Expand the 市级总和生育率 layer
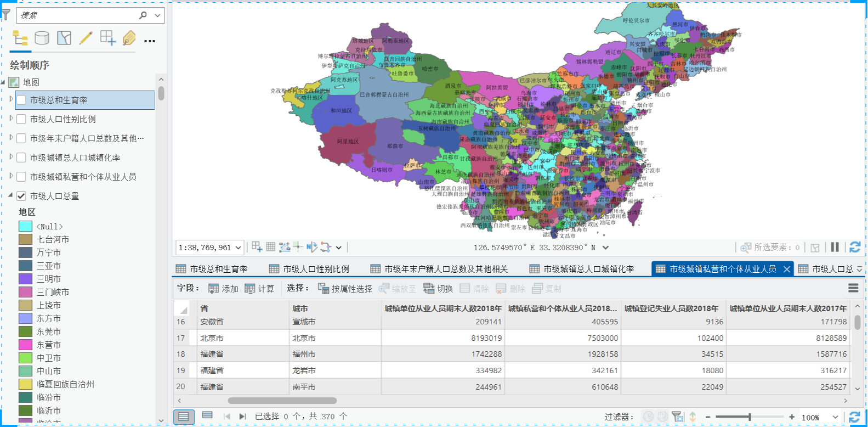This screenshot has height=427, width=868. click(11, 99)
